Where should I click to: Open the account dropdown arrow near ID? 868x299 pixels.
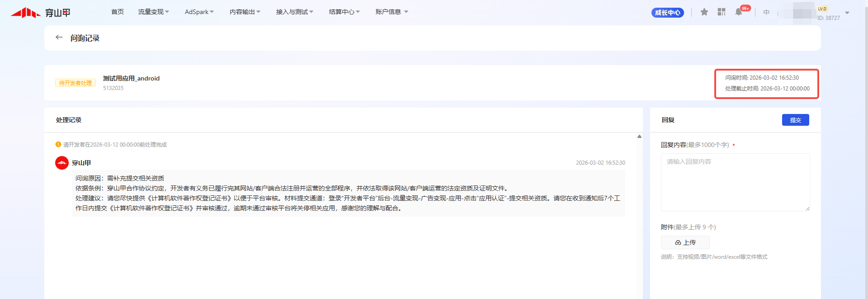point(847,13)
